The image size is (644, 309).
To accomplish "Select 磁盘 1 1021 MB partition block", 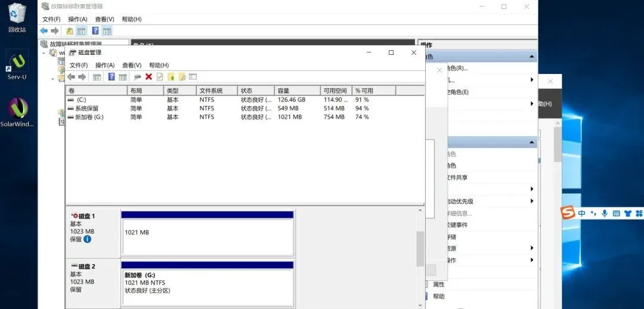I will point(208,234).
